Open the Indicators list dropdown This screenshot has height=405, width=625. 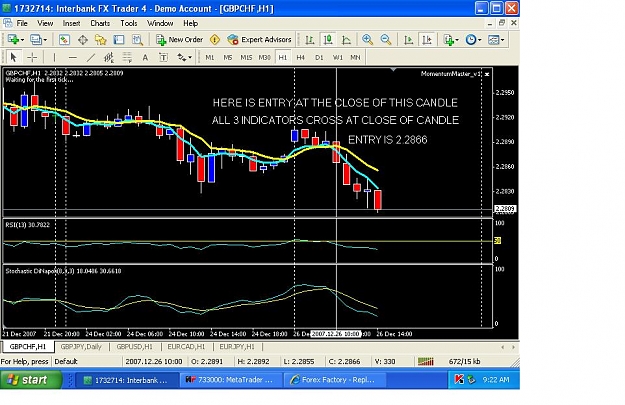(451, 39)
